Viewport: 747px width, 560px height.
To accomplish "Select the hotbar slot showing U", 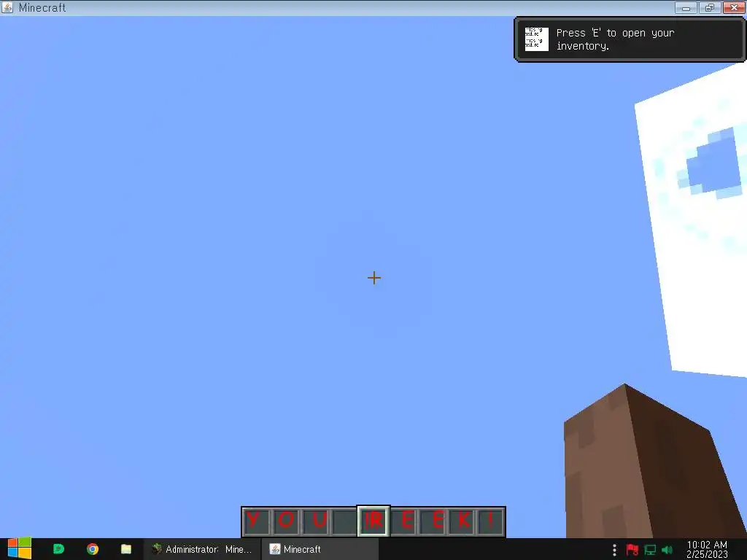I will pos(316,521).
